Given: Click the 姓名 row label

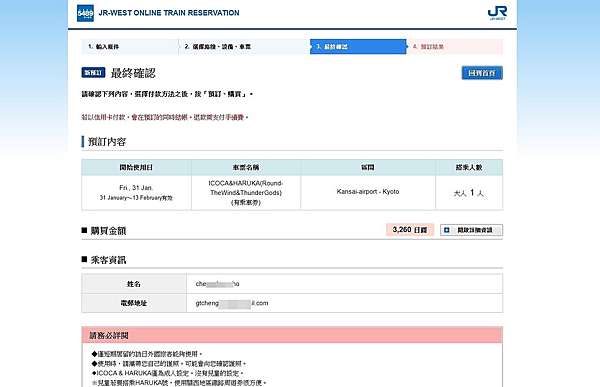Looking at the screenshot, I should [x=134, y=284].
